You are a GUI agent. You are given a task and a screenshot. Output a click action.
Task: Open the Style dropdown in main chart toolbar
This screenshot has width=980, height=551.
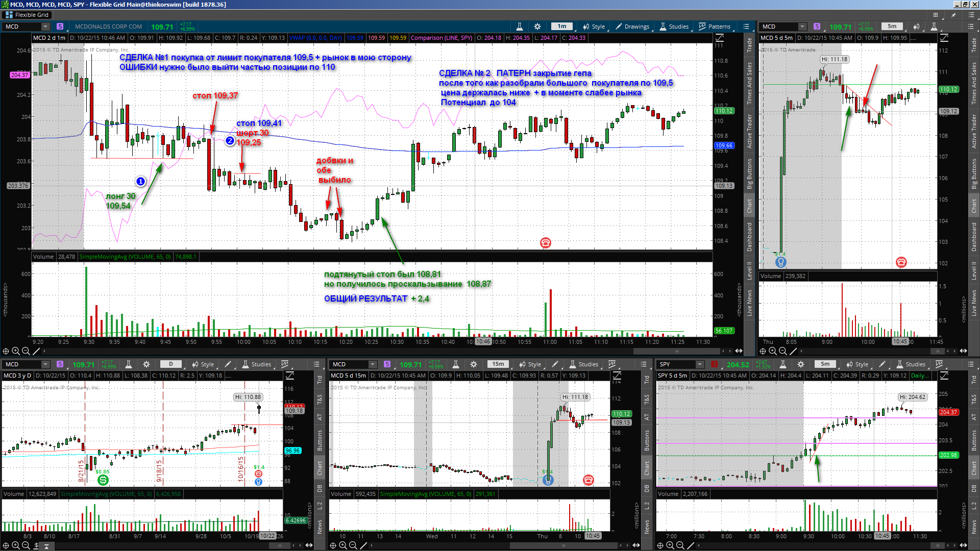594,27
